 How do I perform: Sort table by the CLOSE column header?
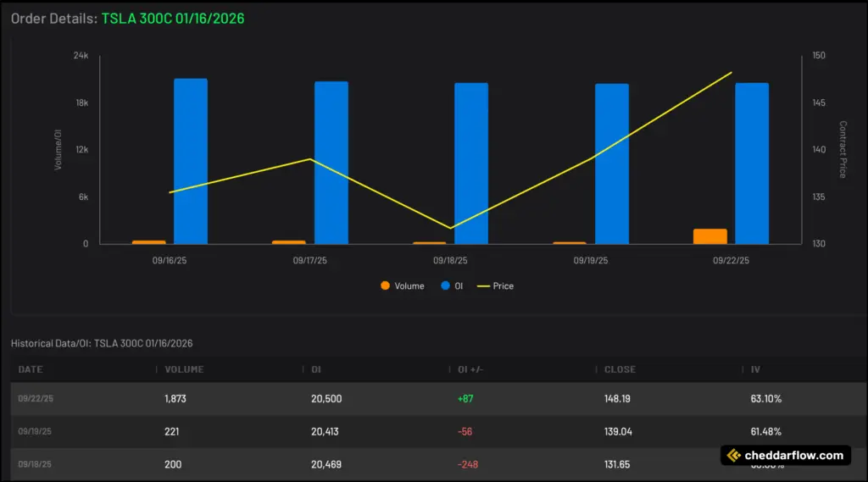click(x=620, y=369)
